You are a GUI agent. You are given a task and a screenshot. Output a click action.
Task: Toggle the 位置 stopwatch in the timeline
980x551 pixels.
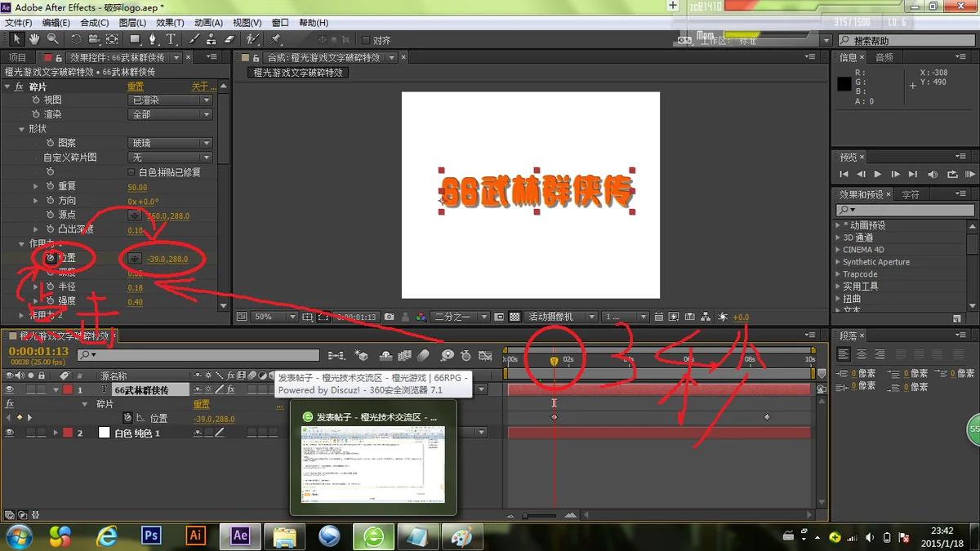tap(127, 419)
